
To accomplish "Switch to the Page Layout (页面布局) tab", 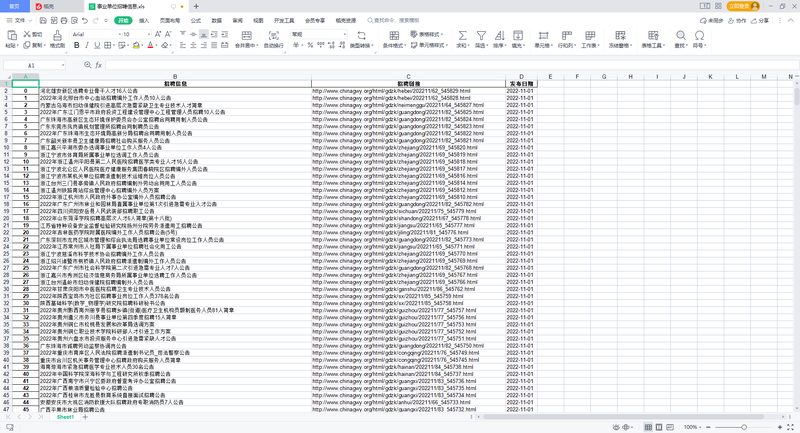I will pyautogui.click(x=170, y=20).
